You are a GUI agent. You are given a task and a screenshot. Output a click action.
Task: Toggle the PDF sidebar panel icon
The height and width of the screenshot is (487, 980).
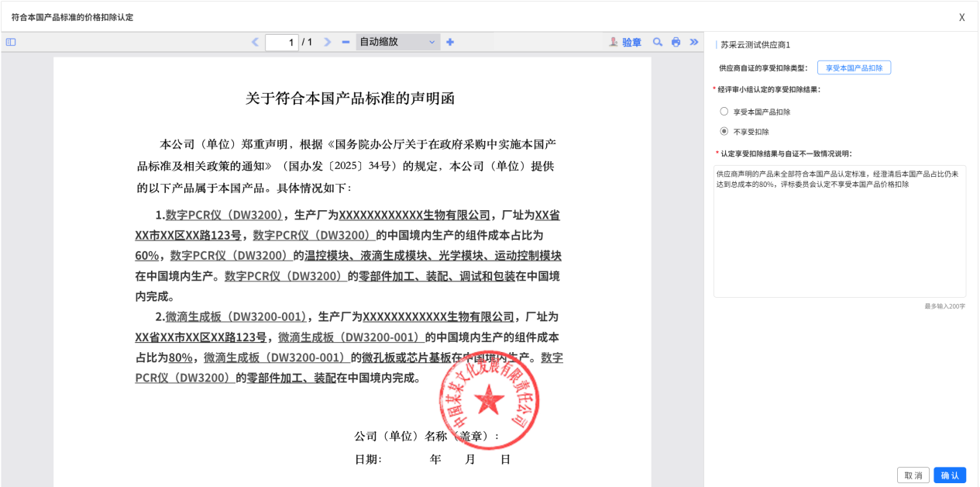[x=11, y=42]
